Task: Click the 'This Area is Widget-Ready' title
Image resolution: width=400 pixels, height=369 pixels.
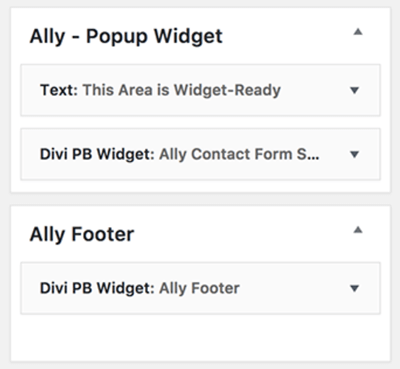Action: [182, 90]
